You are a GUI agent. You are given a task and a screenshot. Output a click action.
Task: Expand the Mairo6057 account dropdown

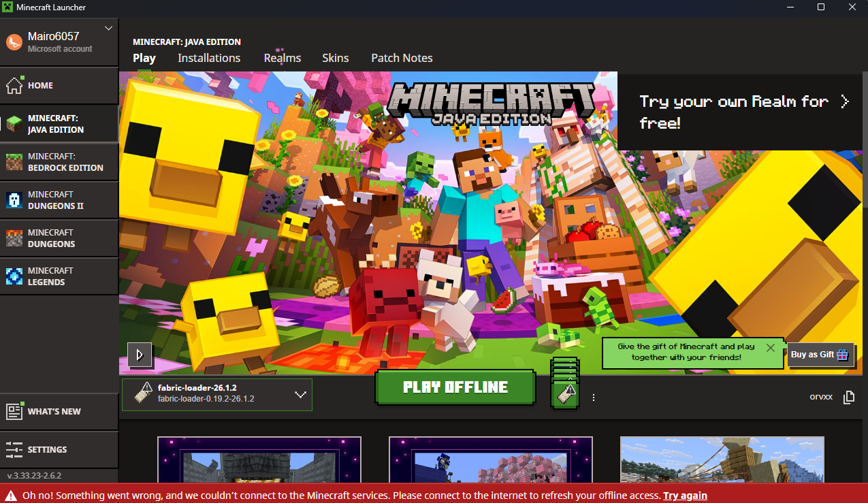pyautogui.click(x=108, y=29)
